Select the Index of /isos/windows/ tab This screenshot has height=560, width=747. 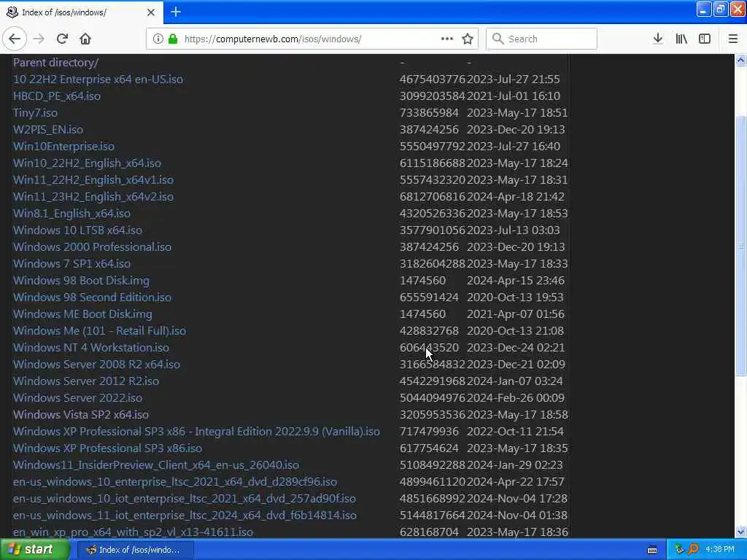(82, 12)
